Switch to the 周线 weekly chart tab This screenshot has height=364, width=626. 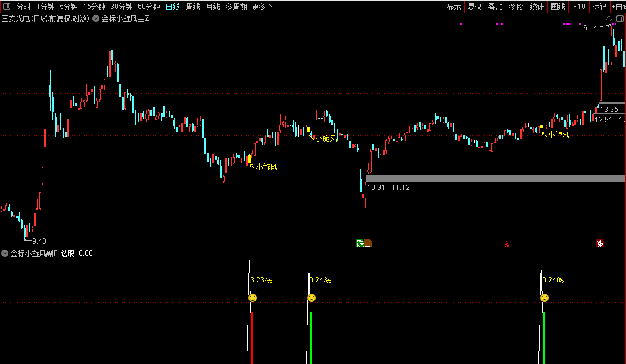tap(193, 7)
